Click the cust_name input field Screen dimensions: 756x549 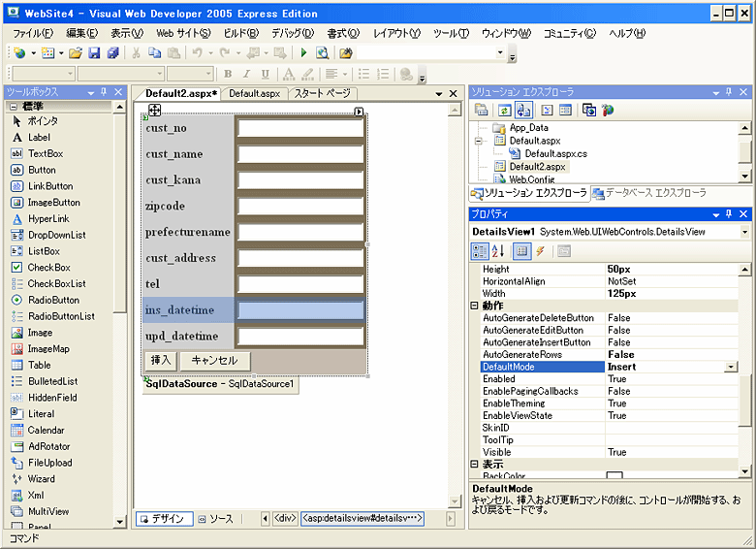click(x=300, y=154)
